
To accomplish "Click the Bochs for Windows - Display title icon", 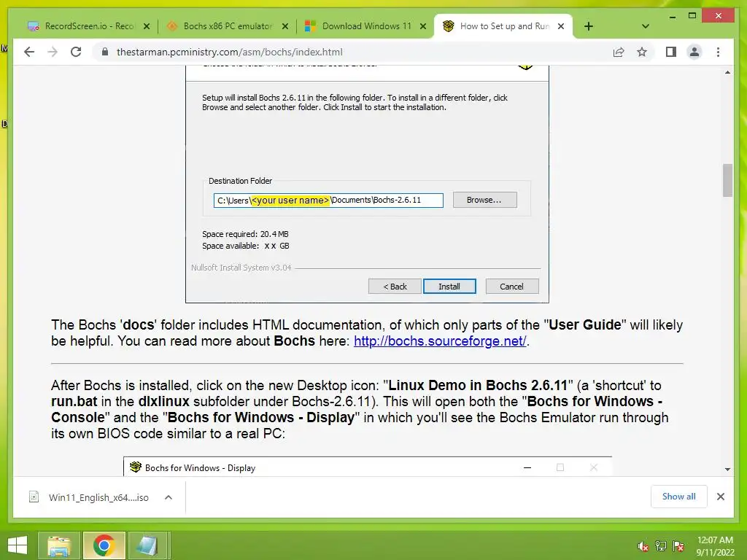I will [x=136, y=467].
